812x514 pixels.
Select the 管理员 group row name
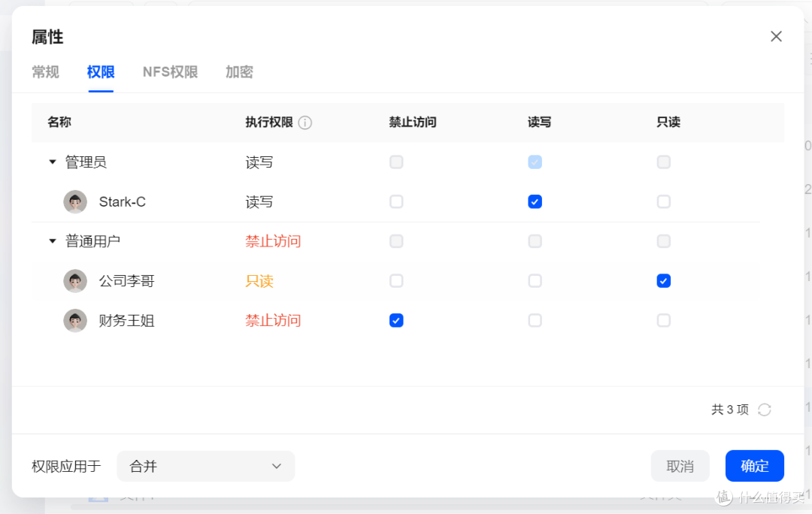point(86,162)
